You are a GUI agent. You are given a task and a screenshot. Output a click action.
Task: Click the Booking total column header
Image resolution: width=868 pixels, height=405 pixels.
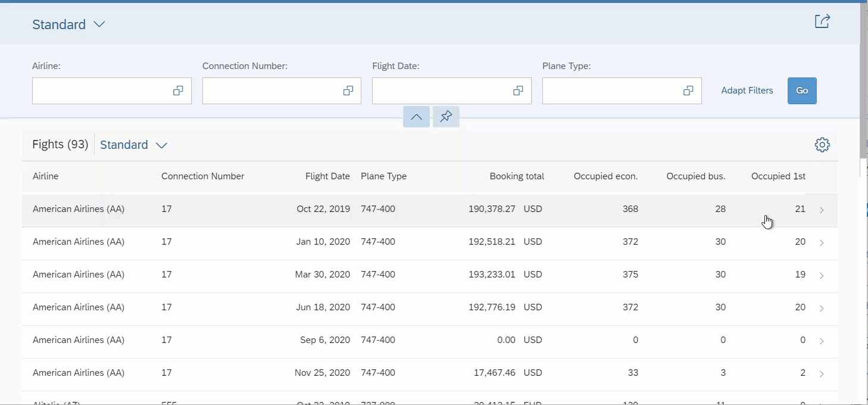(516, 176)
